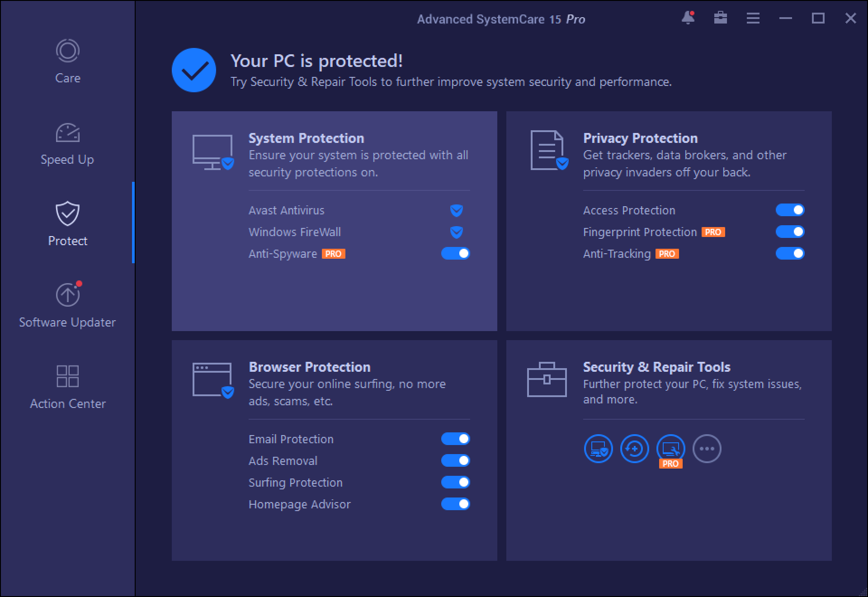The width and height of the screenshot is (868, 597).
Task: Click the PRO badge next to Fingerprint Protection
Action: [x=713, y=232]
